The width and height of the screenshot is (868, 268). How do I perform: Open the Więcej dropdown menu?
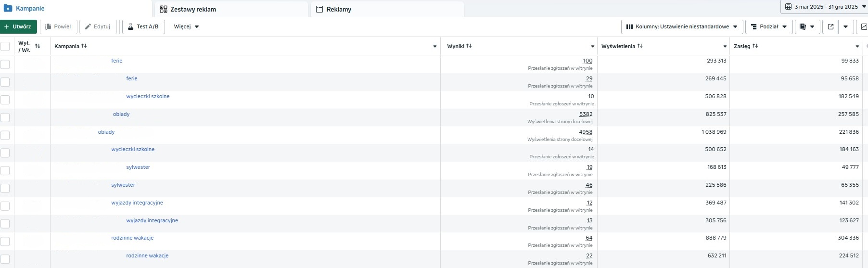coord(186,27)
